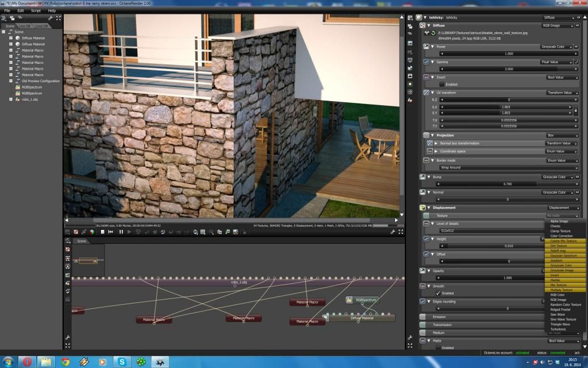588x368 pixels.
Task: Click the outliner panel maximize icon
Action: pyautogui.click(x=59, y=18)
